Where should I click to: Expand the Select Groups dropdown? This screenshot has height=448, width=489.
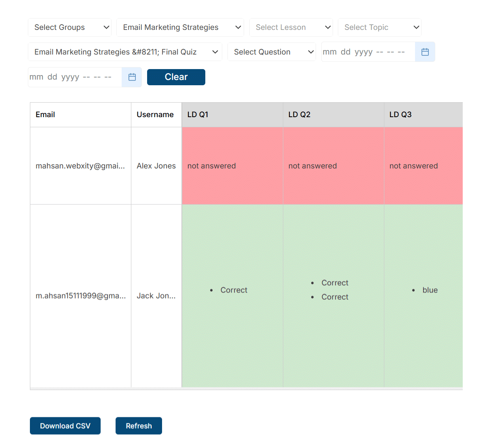(70, 27)
